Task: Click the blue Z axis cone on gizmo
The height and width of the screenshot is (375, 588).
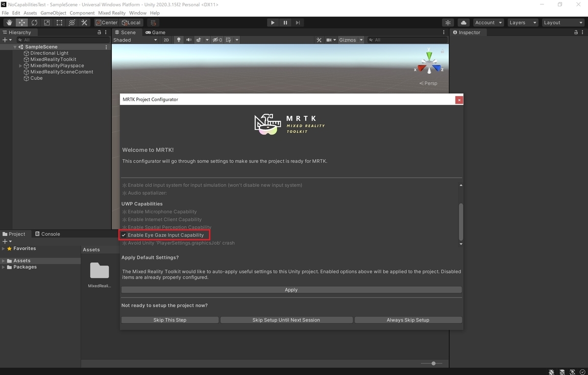Action: point(437,68)
